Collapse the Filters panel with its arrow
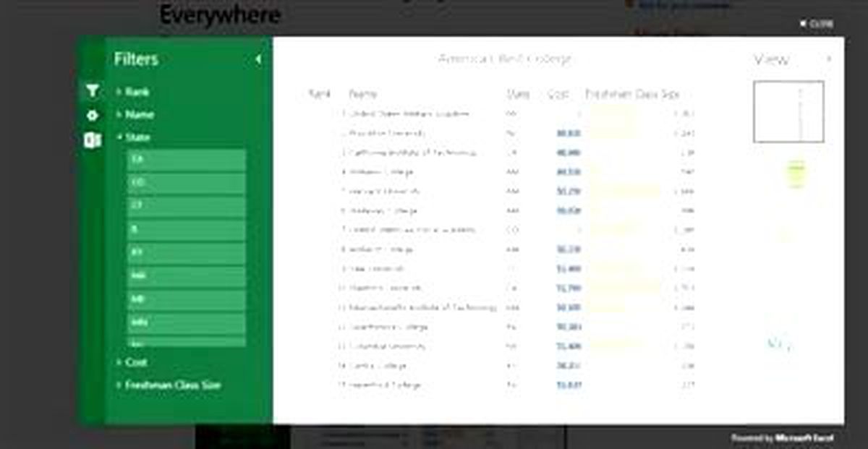The height and width of the screenshot is (449, 868). [x=258, y=60]
